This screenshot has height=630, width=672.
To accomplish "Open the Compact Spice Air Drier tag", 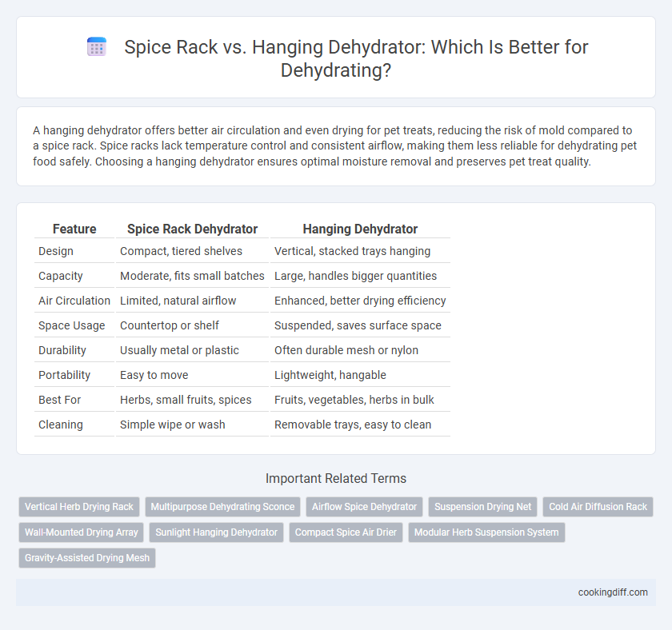I will point(346,532).
